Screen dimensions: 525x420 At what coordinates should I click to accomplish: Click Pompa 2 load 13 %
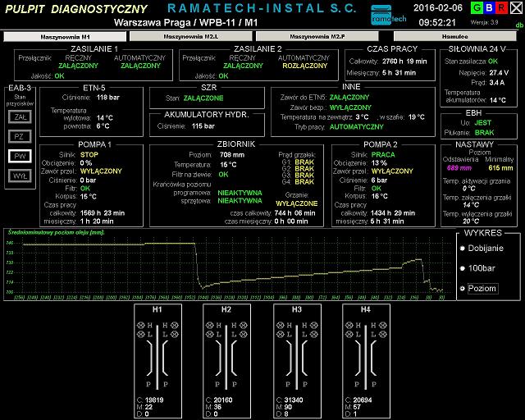click(379, 163)
